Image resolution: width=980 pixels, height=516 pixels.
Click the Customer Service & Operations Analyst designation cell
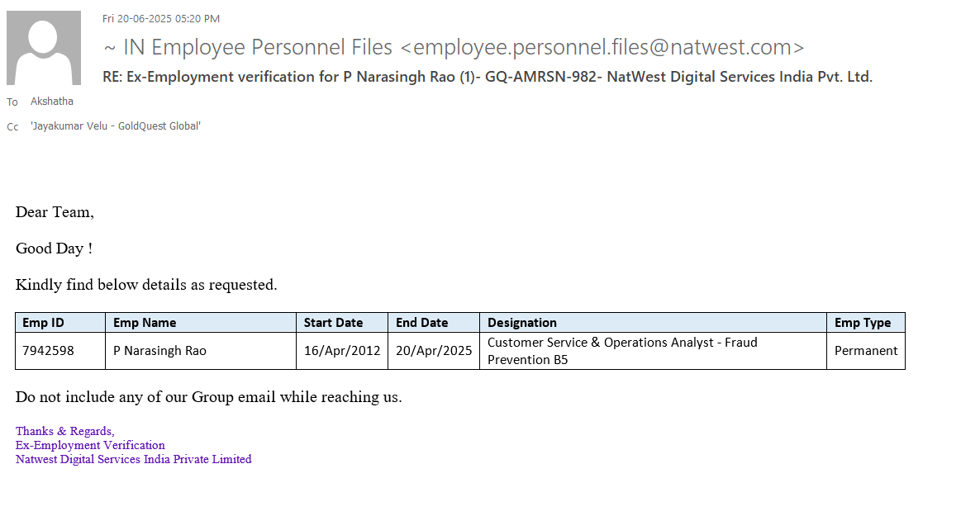tap(622, 351)
